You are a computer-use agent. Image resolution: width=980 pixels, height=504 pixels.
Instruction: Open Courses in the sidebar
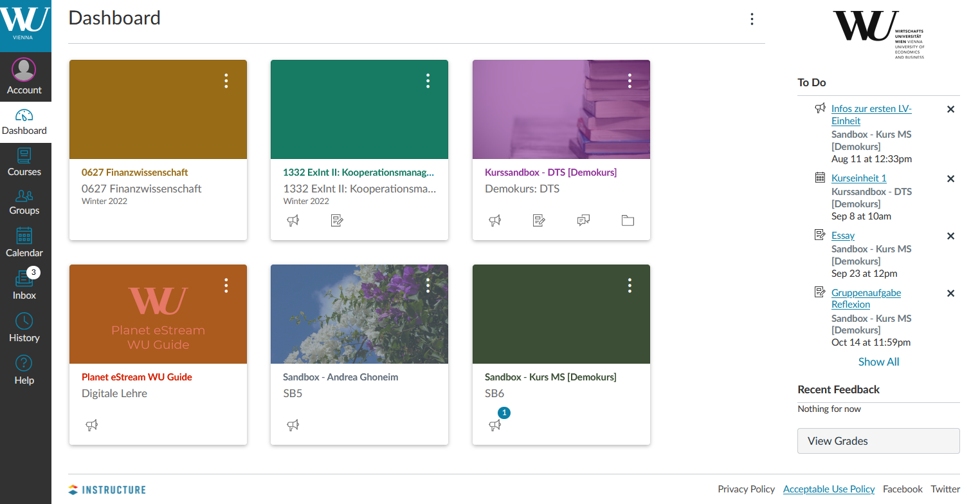click(25, 162)
